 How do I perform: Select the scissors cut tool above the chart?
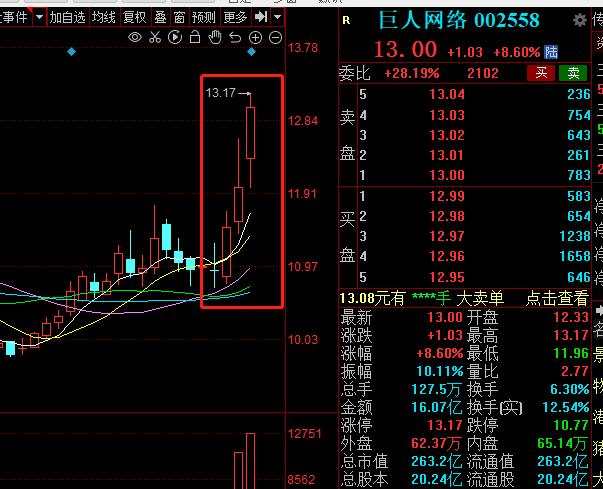click(155, 37)
